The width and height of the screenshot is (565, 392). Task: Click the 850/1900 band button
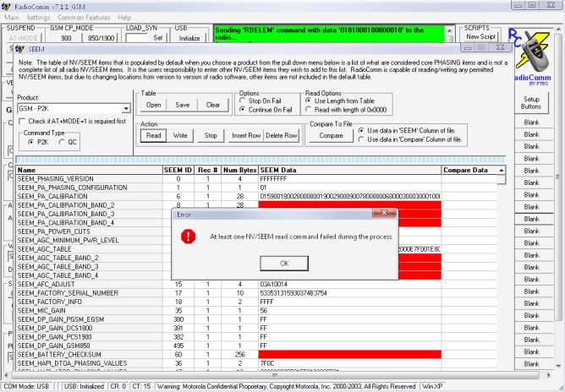click(x=101, y=38)
